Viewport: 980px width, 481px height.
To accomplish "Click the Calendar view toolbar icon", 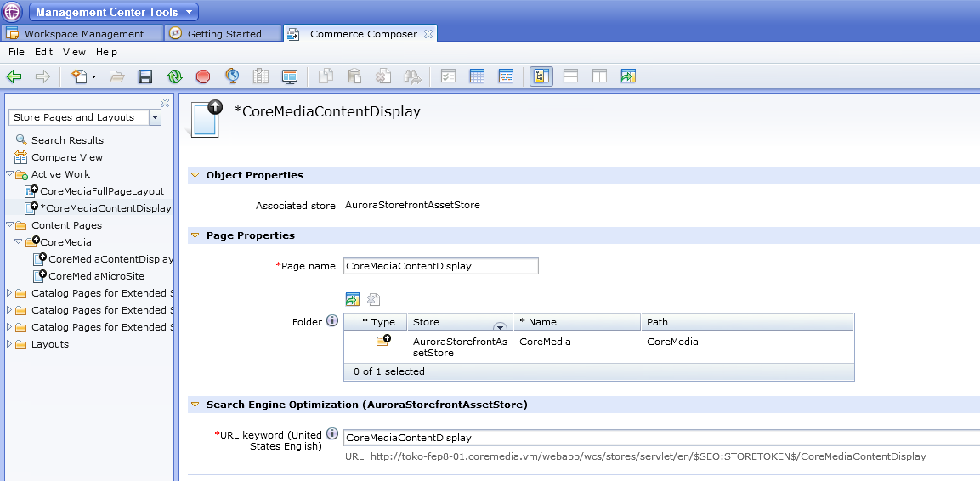I will [477, 76].
